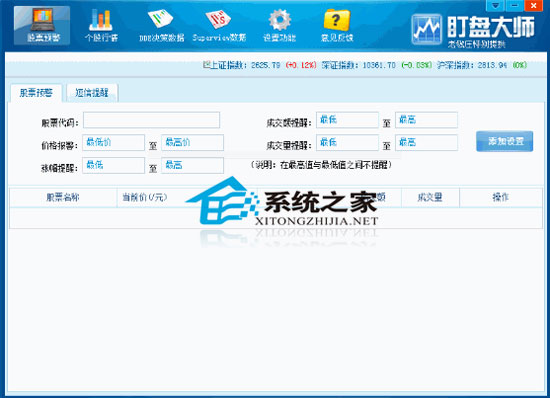Click the 股票名称 column header

pyautogui.click(x=63, y=197)
